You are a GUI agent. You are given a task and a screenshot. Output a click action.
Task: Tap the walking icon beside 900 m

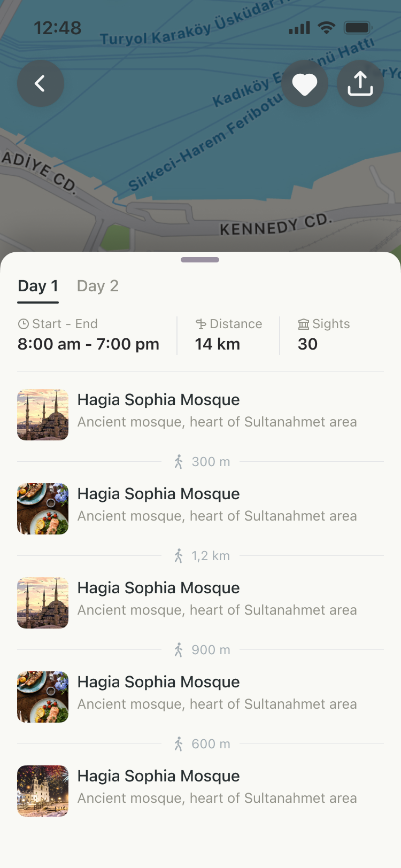(179, 650)
